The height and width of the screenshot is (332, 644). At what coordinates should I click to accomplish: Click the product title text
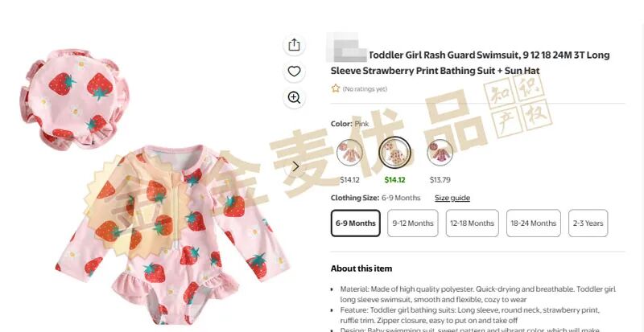[x=470, y=63]
